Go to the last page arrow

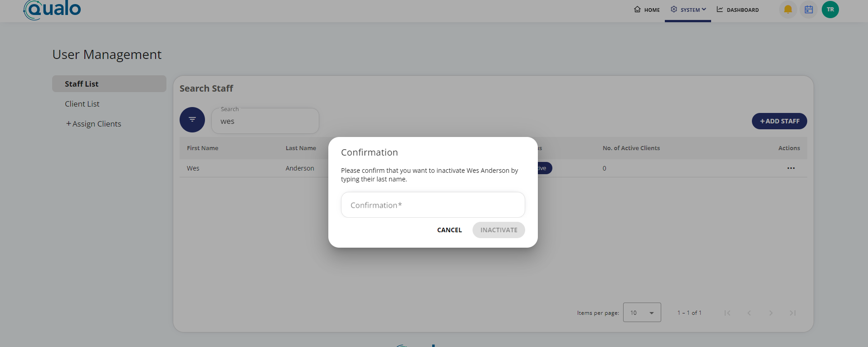[792, 313]
